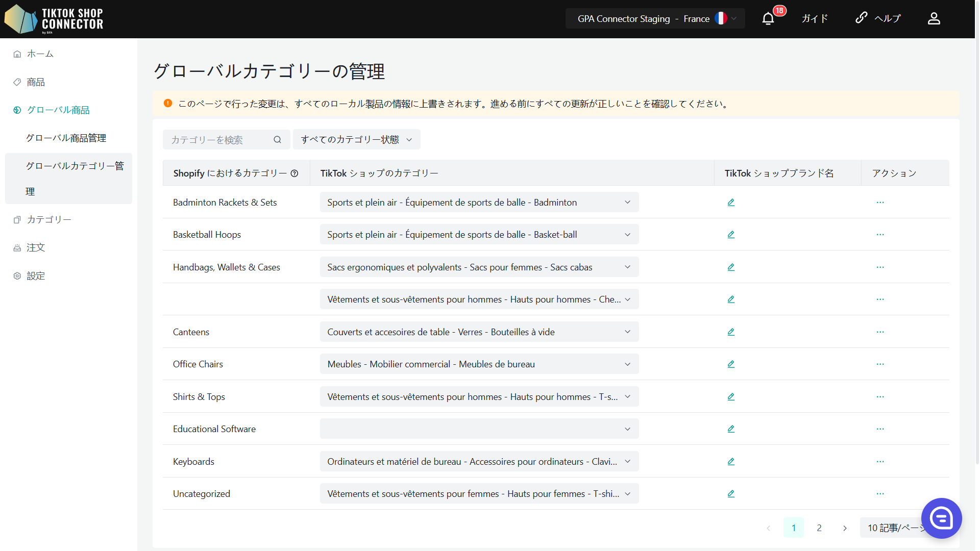The height and width of the screenshot is (551, 980).
Task: Click the search magnifier icon
Action: tap(277, 140)
